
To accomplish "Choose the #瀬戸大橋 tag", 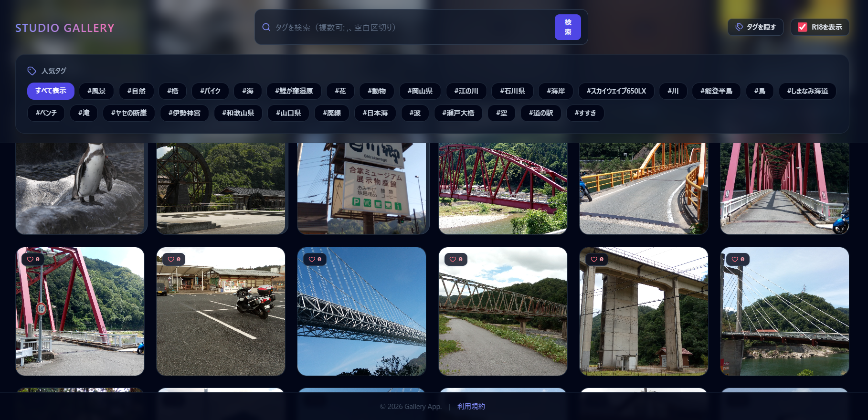I will (x=458, y=113).
